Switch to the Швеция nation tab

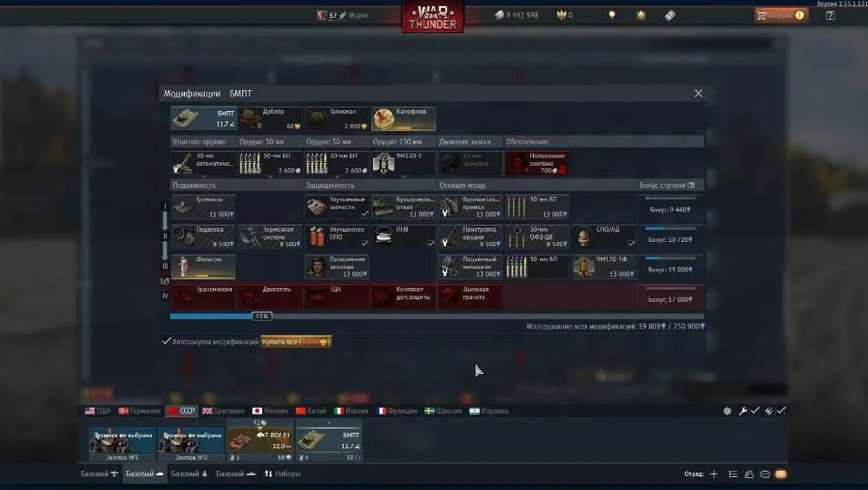(x=443, y=411)
